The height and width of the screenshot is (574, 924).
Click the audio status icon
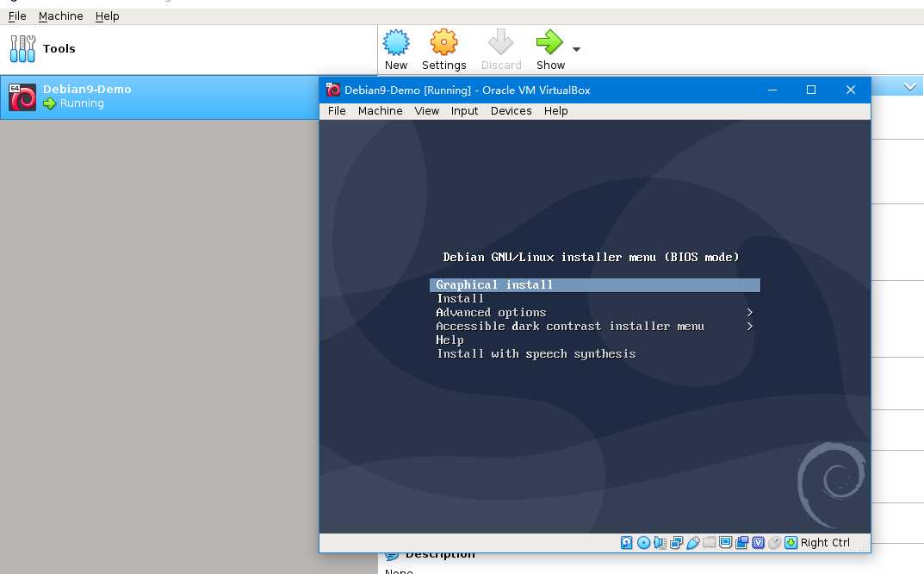point(660,543)
